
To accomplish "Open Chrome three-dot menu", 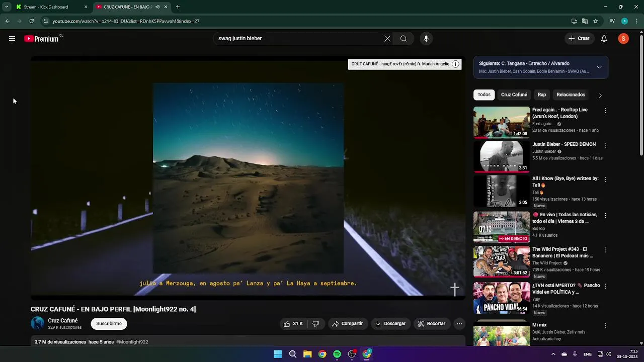I will point(637,21).
